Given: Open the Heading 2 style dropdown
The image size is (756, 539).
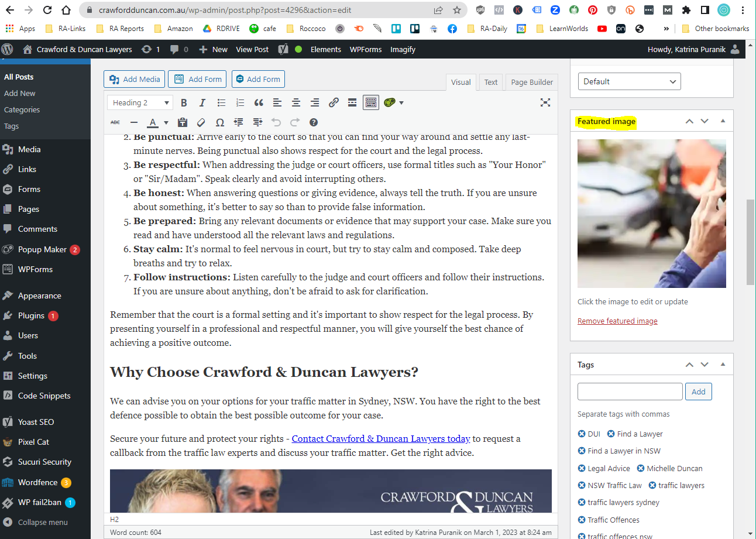Looking at the screenshot, I should point(139,102).
